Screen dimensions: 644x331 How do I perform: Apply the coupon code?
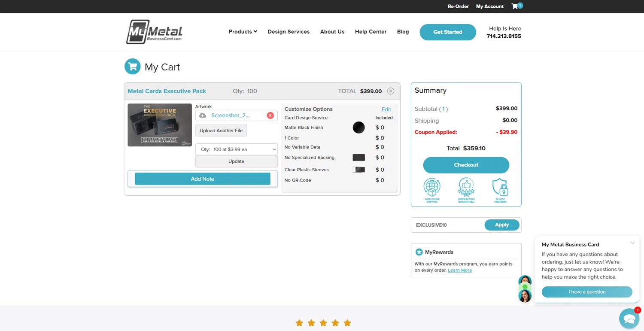point(502,225)
